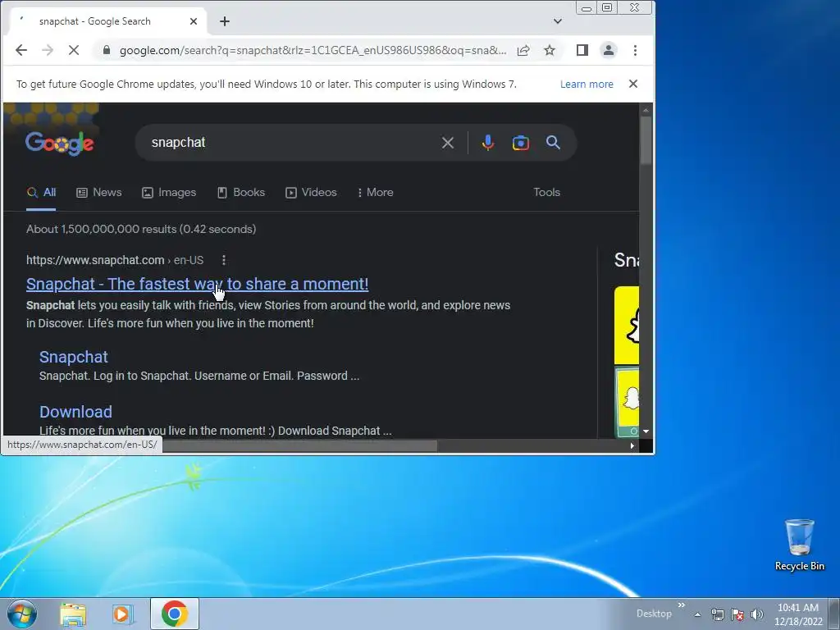Open the Action Center flag icon
Viewport: 840px width, 630px height.
click(737, 614)
